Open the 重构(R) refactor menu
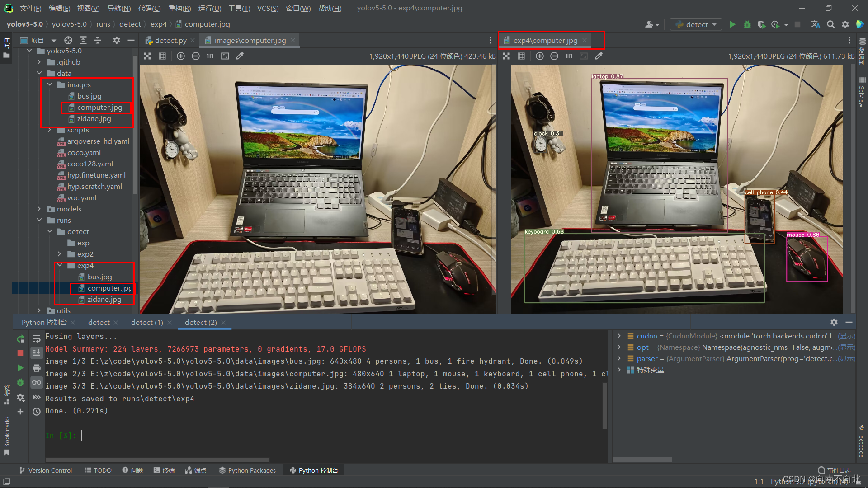Screen dimensions: 868x488 click(x=179, y=8)
